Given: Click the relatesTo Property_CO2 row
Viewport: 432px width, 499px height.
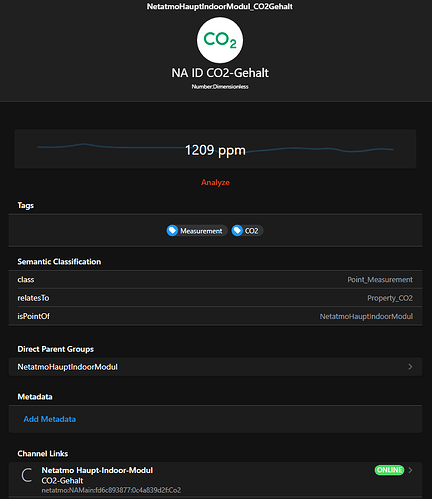Looking at the screenshot, I should click(x=215, y=298).
